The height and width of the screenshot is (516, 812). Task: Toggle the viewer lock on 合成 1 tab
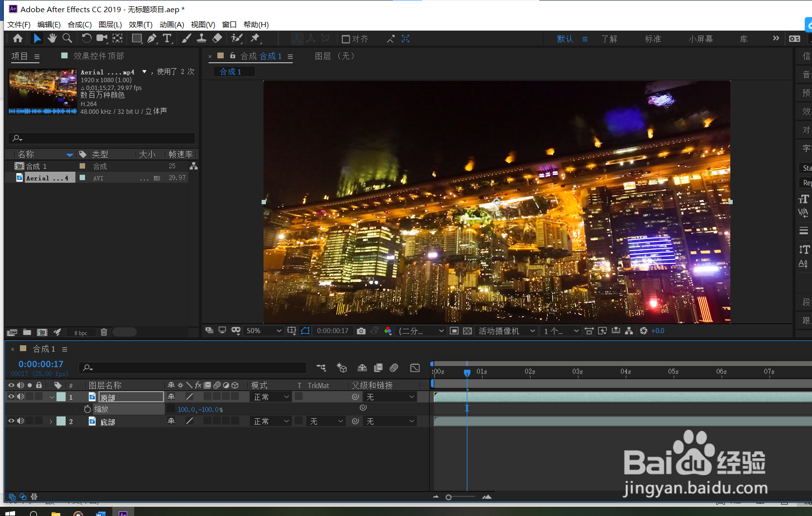(233, 56)
